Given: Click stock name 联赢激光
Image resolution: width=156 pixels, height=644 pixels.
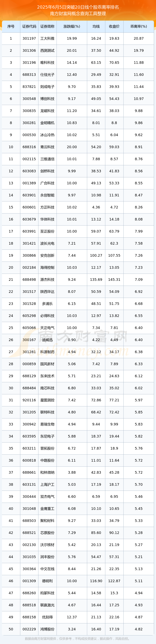Looking at the screenshot, I should 47,605.
